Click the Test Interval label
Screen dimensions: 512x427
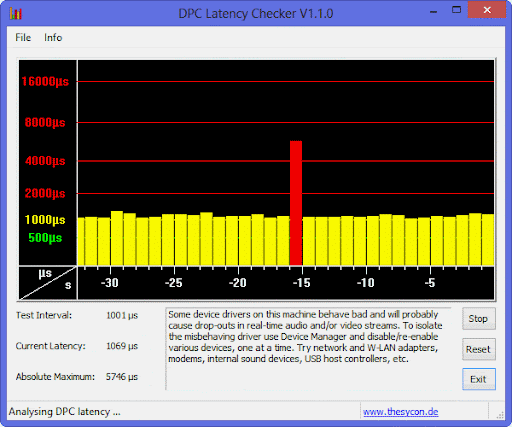(x=44, y=315)
